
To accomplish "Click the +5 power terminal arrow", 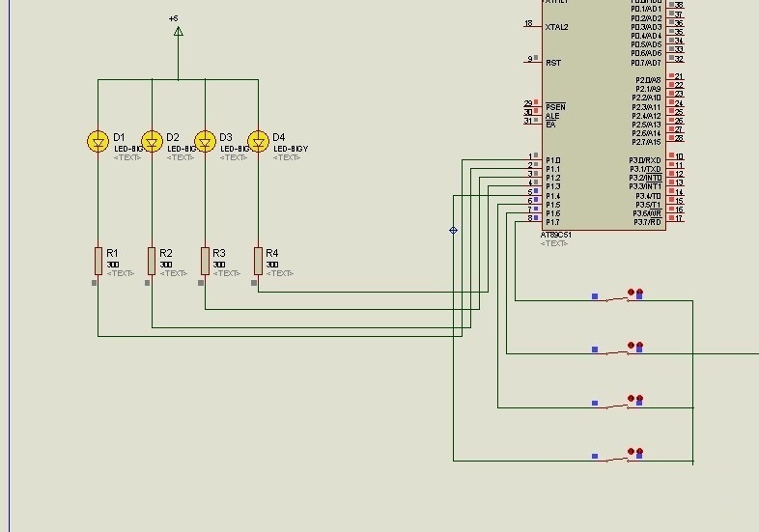I will pos(178,32).
